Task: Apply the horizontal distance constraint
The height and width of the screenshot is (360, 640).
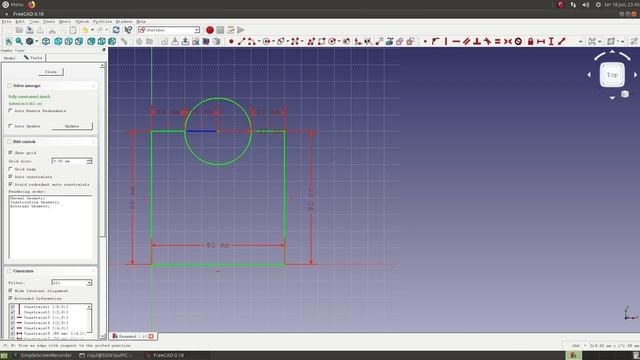Action: pos(541,41)
